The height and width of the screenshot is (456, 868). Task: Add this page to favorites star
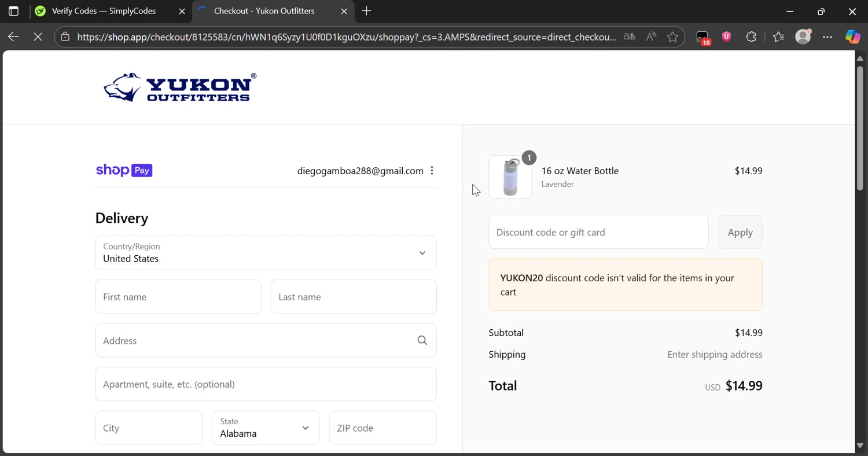[x=672, y=37]
